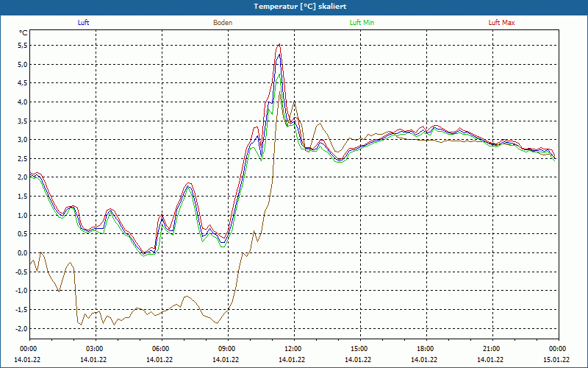The width and height of the screenshot is (588, 368).
Task: Click the '15.01.22' date label
Action: point(556,360)
